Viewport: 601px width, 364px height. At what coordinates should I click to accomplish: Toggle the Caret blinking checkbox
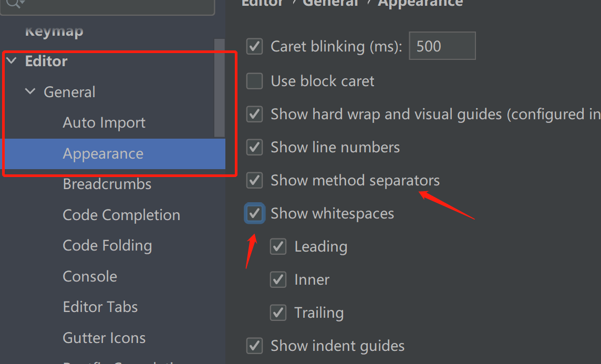click(255, 46)
